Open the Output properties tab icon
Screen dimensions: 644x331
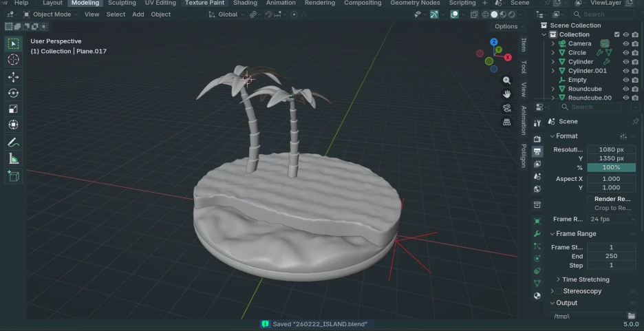pyautogui.click(x=537, y=151)
